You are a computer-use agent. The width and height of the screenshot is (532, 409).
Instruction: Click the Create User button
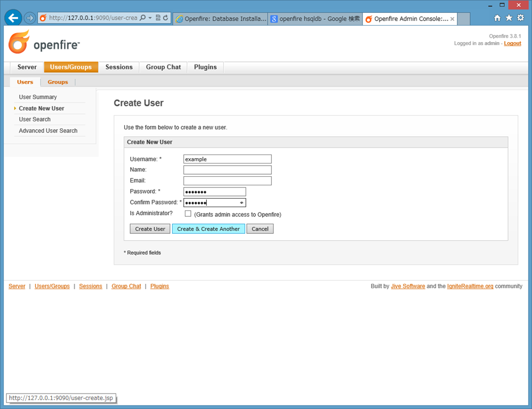pyautogui.click(x=150, y=228)
